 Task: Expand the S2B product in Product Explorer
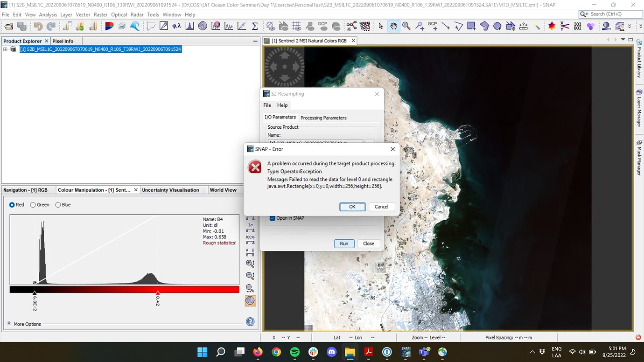(x=5, y=49)
